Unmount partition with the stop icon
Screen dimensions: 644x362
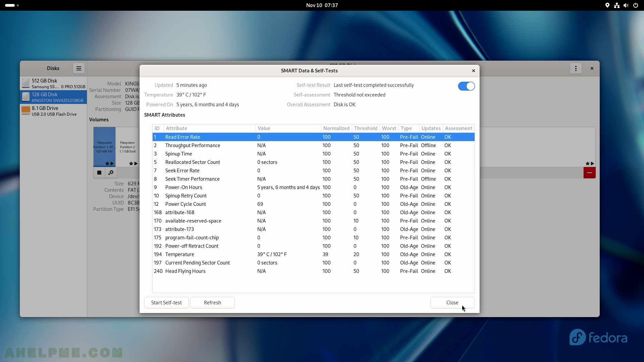click(x=99, y=173)
